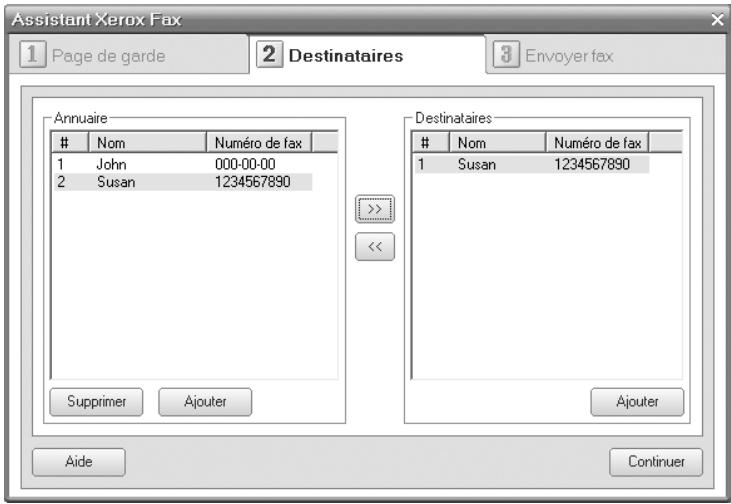Sort Destinataires by Numéro de fax header

pos(597,143)
